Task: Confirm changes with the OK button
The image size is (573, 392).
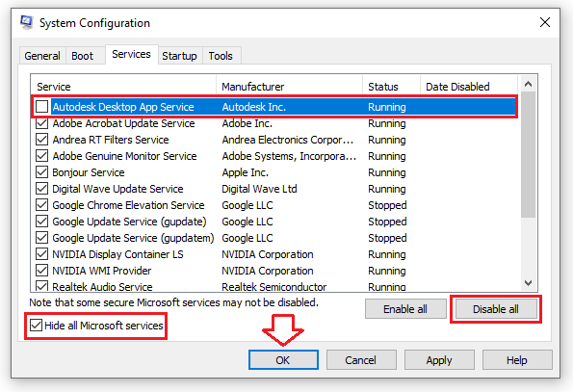Action: [x=283, y=360]
